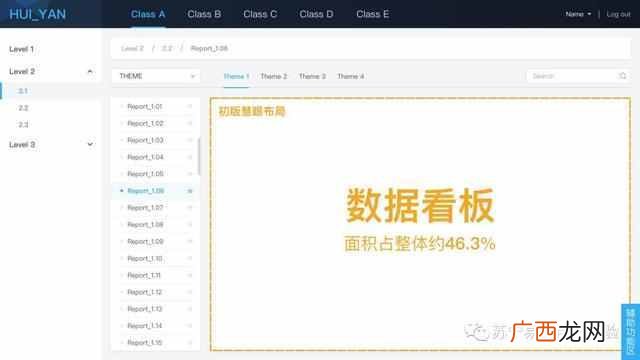
Task: Click the Report_1.06 breadcrumb
Action: tap(209, 49)
